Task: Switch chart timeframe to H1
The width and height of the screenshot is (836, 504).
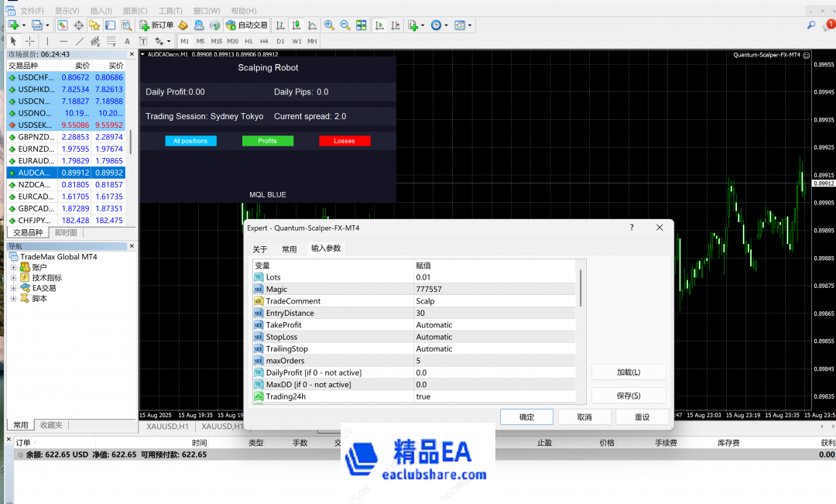Action: point(248,41)
